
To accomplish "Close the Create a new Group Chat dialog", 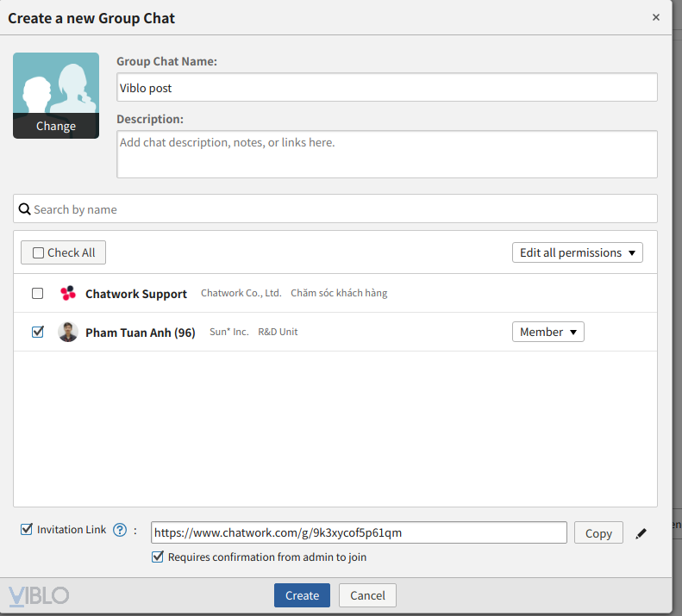I will 656,17.
